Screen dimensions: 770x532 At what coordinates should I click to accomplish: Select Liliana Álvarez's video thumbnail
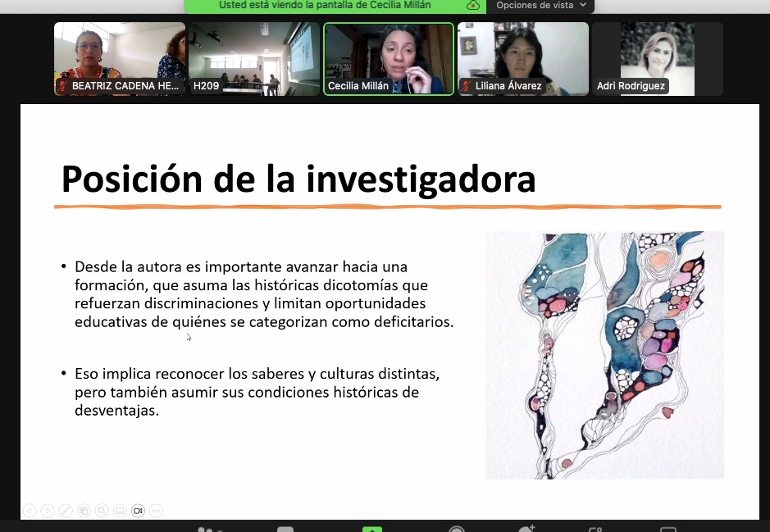point(523,59)
